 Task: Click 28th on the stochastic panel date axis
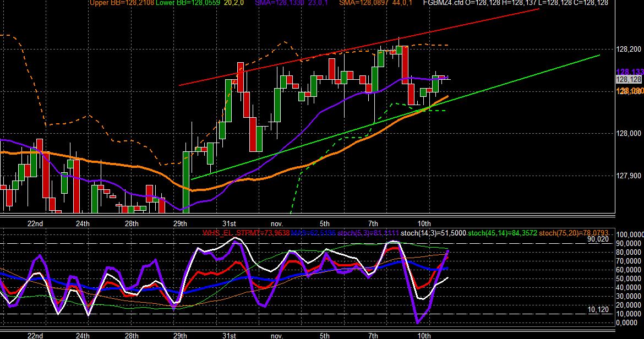132,336
